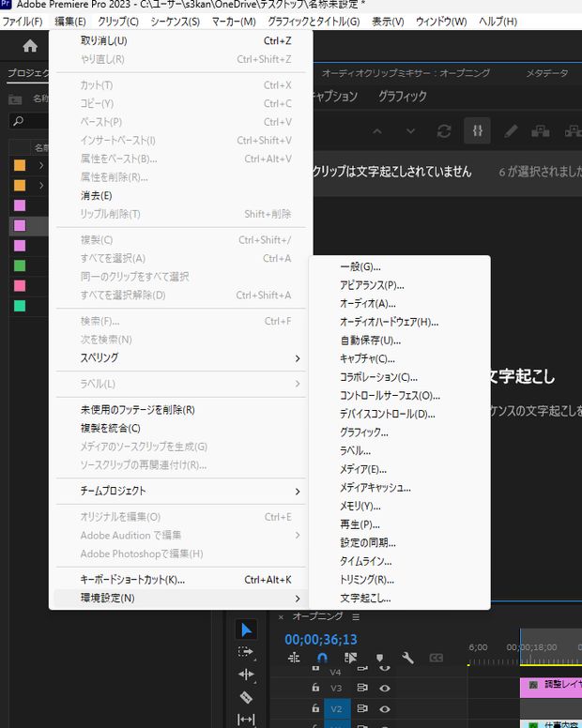
Task: Open アピアランス(P)... preferences
Action: click(x=400, y=285)
